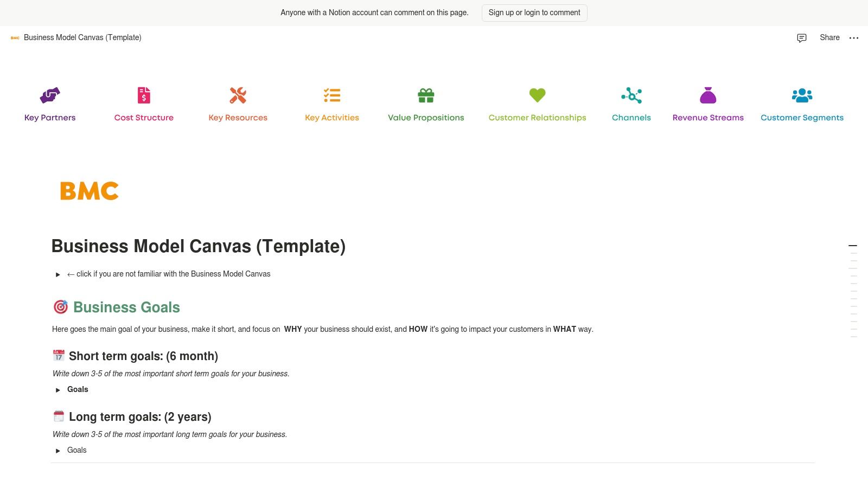The width and height of the screenshot is (868, 488).
Task: Click the Channels network icon
Action: [x=631, y=95]
